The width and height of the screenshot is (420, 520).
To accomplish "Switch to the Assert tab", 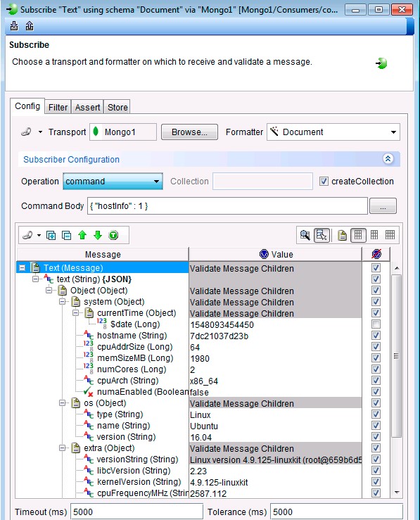I will [87, 108].
